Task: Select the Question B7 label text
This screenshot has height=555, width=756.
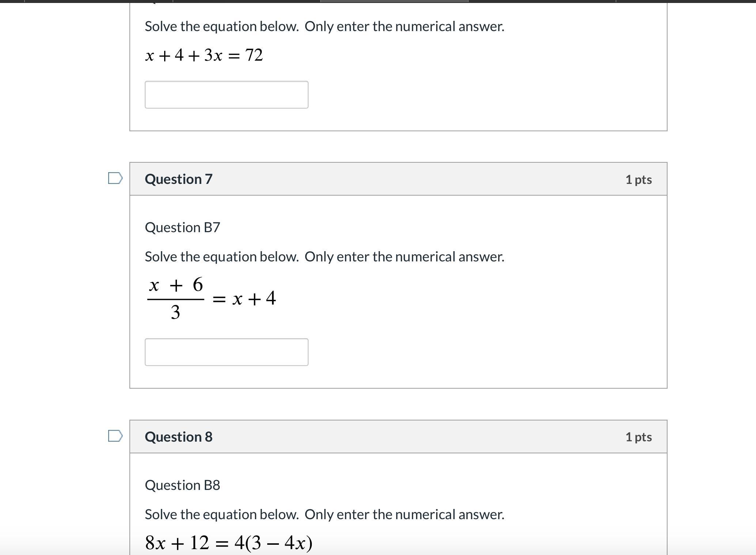Action: point(182,227)
